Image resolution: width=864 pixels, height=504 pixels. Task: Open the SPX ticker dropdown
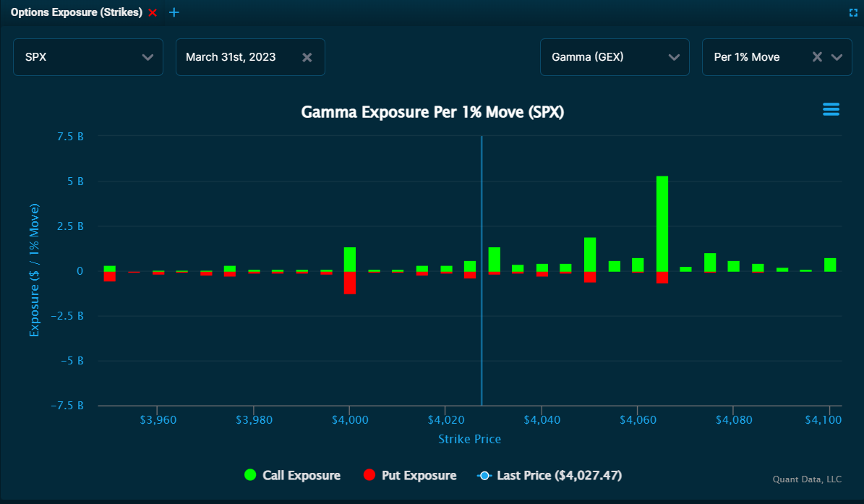(x=88, y=57)
